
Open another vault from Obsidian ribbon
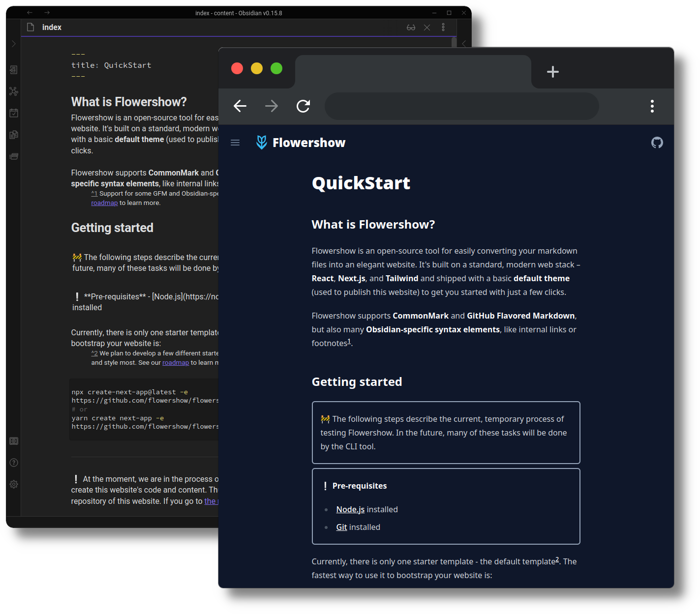14,441
